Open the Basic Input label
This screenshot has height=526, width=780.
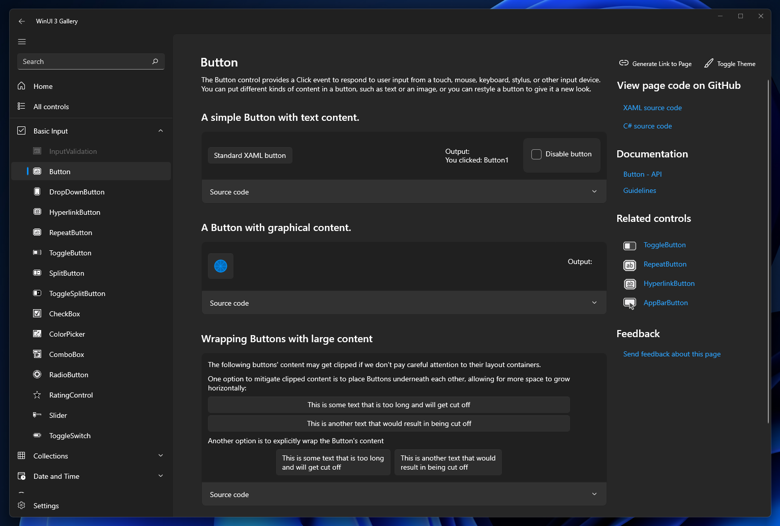point(50,131)
